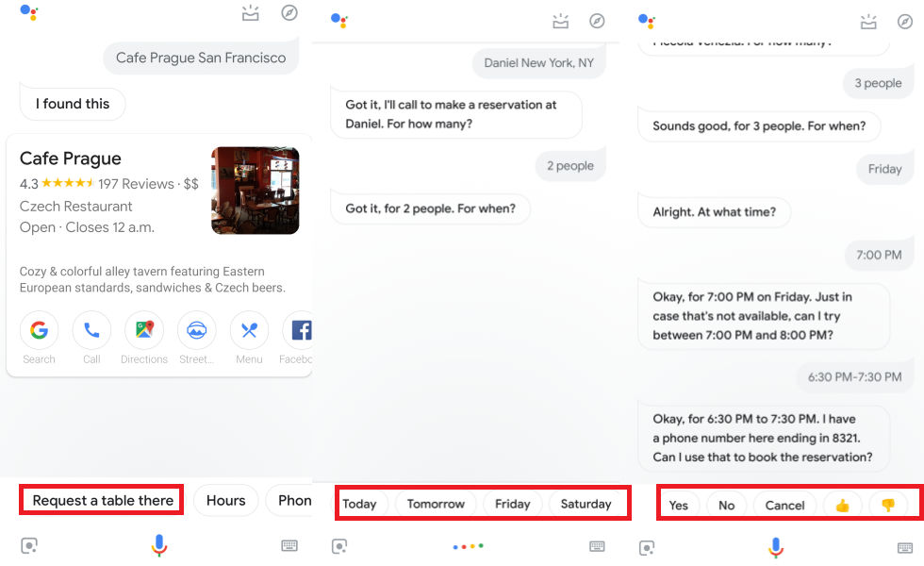Choose the Tomorrow suggestion chip

pos(436,504)
